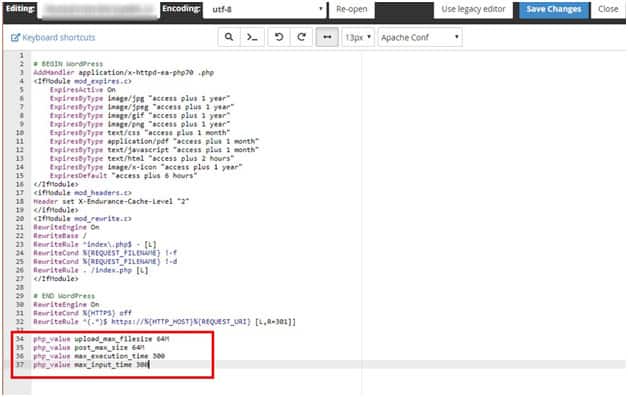Toggle word wrap button
Screen dimensions: 628x397
327,37
